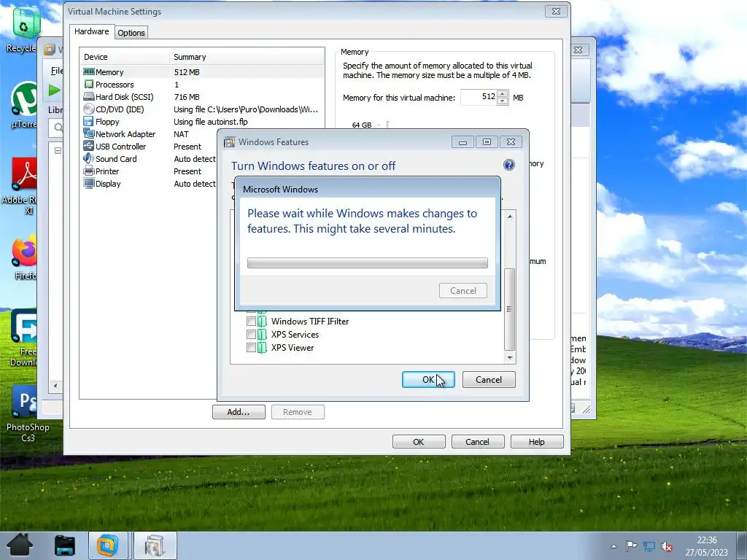Open the Adobe Reader XI desktop icon
747x560 pixels.
click(21, 186)
